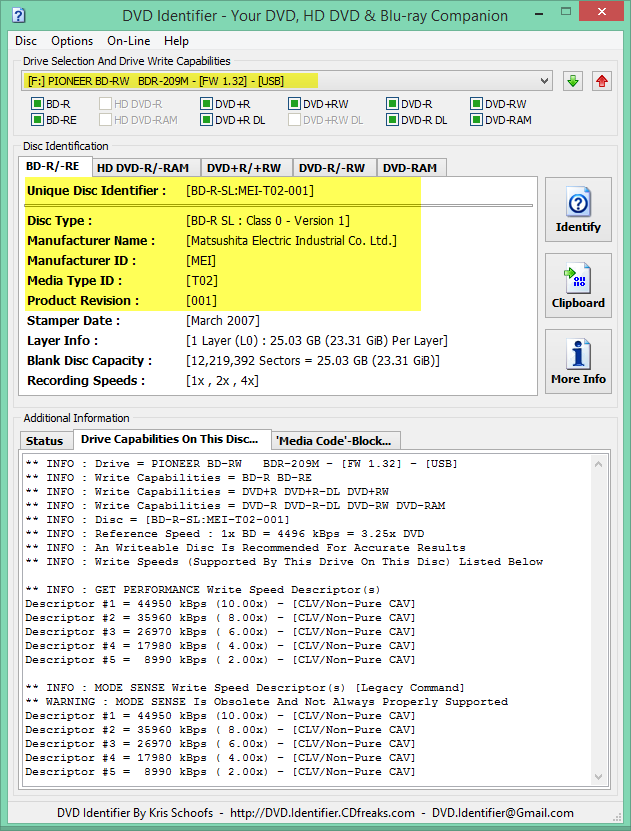Toggle the DVD+RW checkbox
631x831 pixels.
tap(294, 104)
